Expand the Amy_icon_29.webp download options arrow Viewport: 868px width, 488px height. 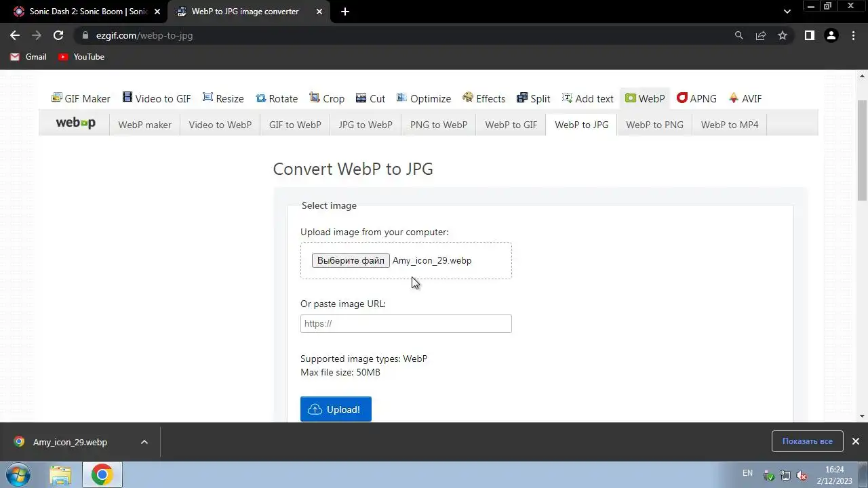coord(144,442)
